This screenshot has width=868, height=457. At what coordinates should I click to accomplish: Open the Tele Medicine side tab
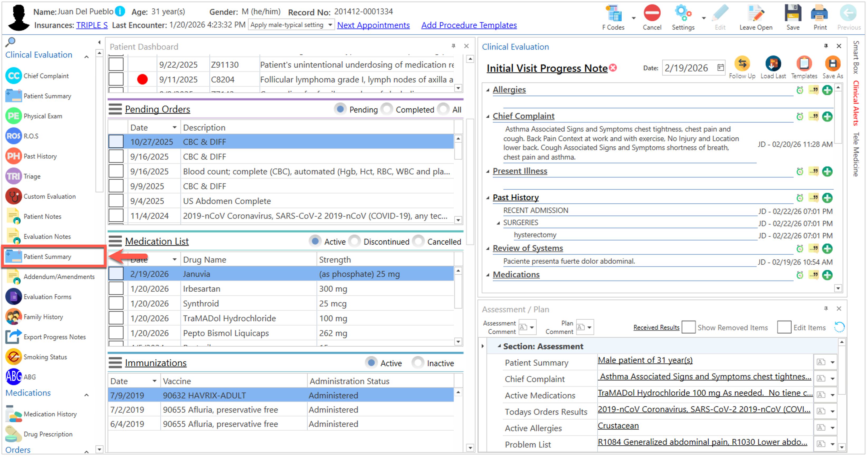coord(856,154)
